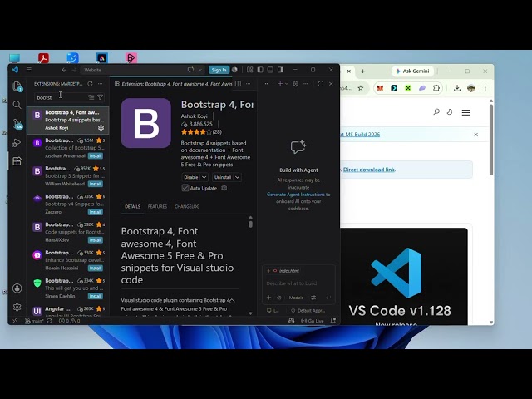The image size is (532, 399).
Task: Refresh the Extensions Marketplace list
Action: click(x=90, y=84)
